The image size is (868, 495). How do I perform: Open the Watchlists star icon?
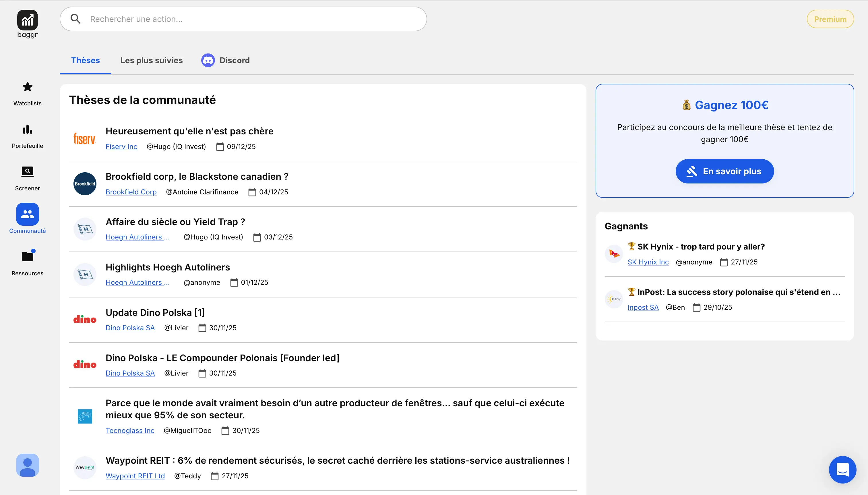[x=27, y=87]
